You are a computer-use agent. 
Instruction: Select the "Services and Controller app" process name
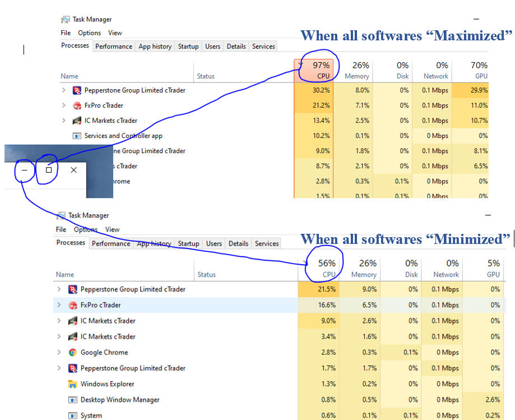(x=123, y=136)
